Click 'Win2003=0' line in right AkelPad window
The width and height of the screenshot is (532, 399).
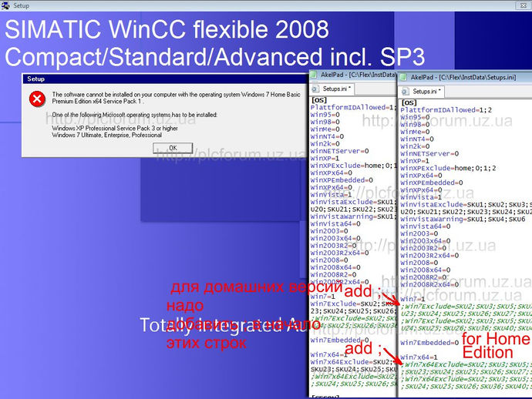[x=419, y=233]
